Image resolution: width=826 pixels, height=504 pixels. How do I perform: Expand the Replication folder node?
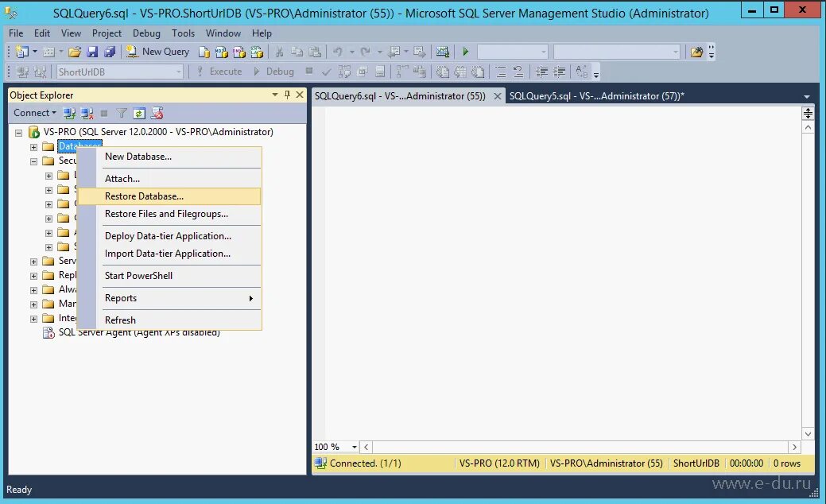point(33,275)
